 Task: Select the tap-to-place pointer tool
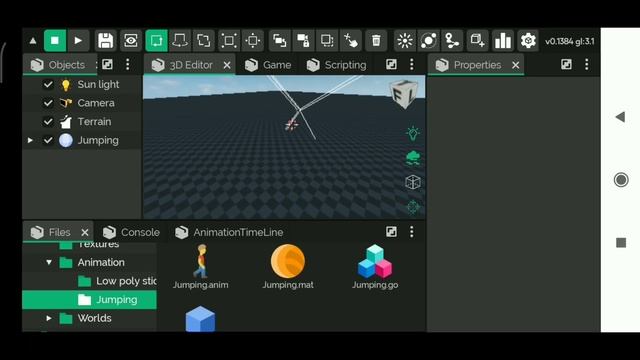351,41
